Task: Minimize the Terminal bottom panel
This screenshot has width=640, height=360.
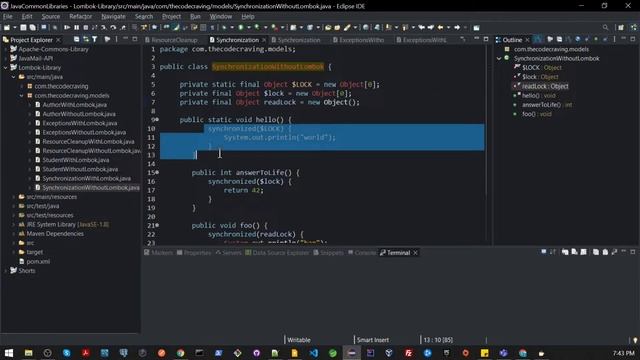Action: 624,252
